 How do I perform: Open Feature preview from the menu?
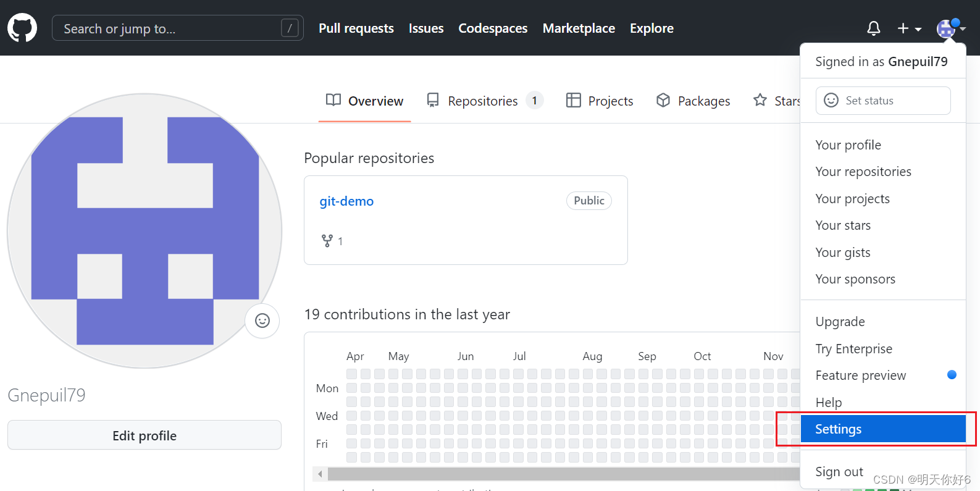click(883, 376)
